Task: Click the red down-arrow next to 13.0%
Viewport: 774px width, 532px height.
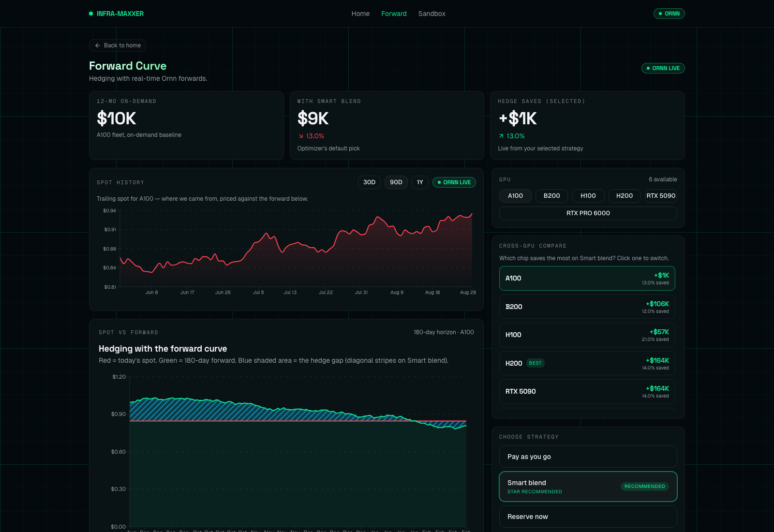Action: click(301, 136)
